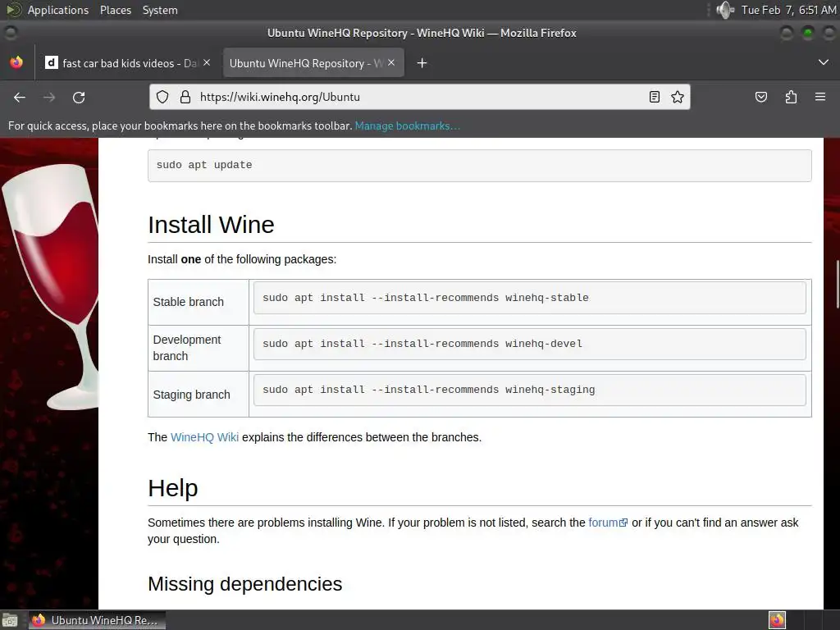840x630 pixels.
Task: Toggle Reader View icon in address bar
Action: coord(655,97)
